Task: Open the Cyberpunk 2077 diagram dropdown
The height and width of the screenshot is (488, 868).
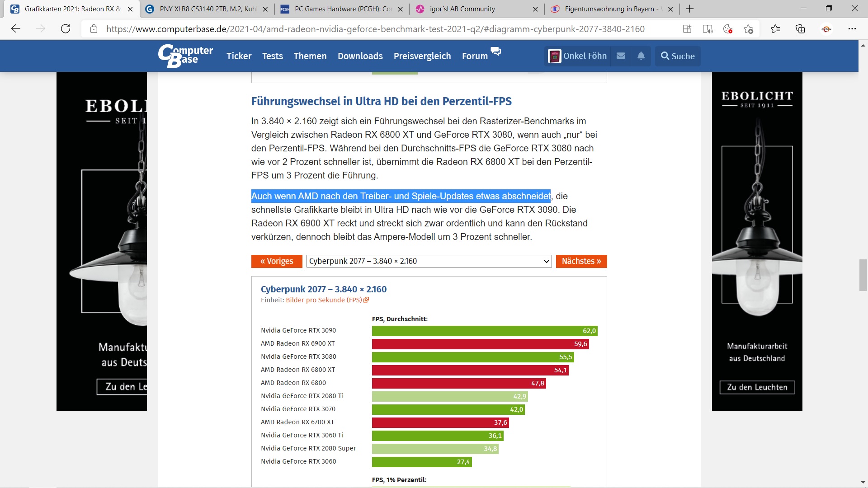Action: pyautogui.click(x=429, y=261)
